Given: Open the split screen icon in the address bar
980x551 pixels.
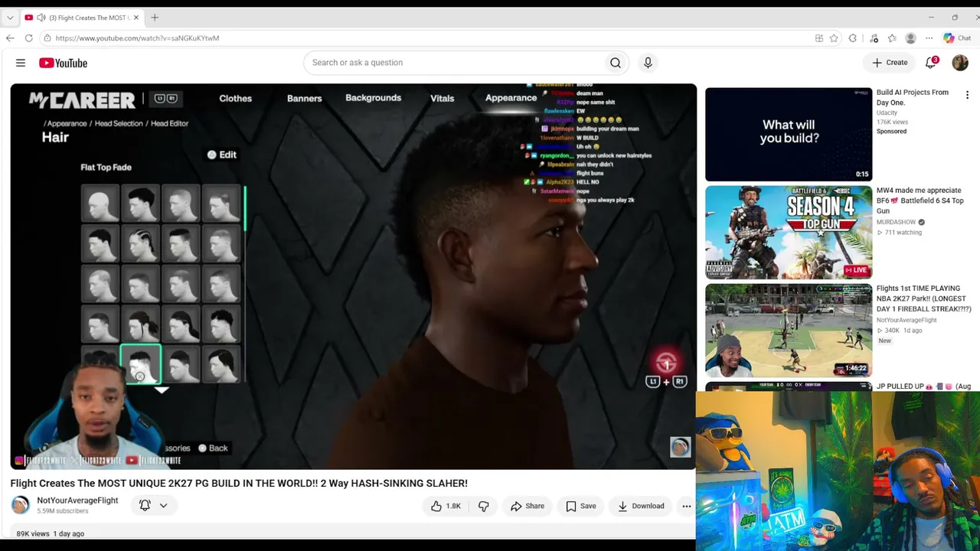Looking at the screenshot, I should pyautogui.click(x=819, y=38).
